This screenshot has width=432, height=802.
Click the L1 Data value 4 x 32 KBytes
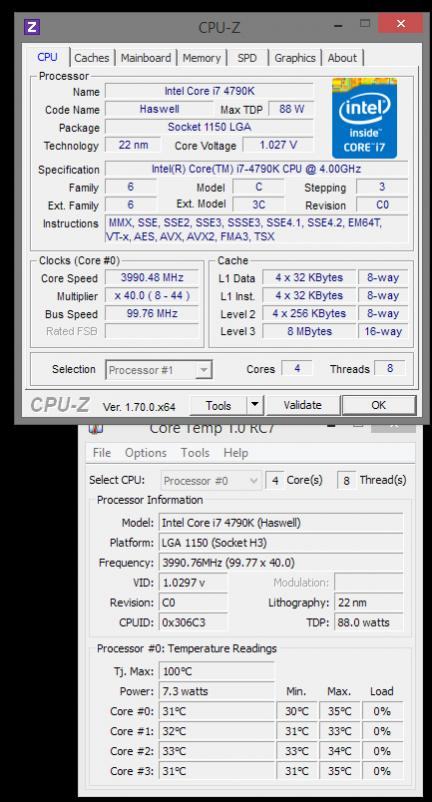309,278
